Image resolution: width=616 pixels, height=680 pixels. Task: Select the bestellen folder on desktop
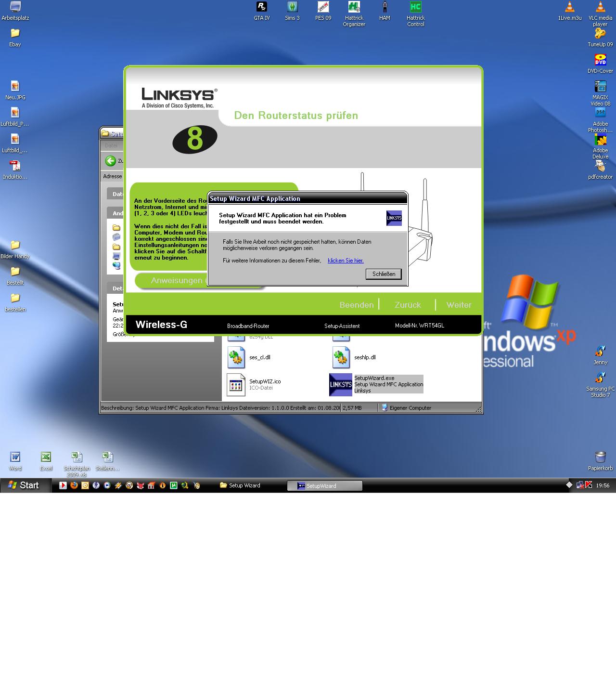(15, 302)
